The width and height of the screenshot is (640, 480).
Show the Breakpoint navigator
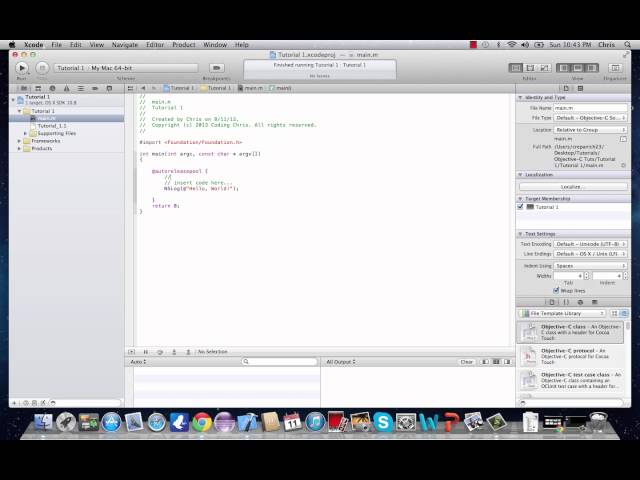95,88
